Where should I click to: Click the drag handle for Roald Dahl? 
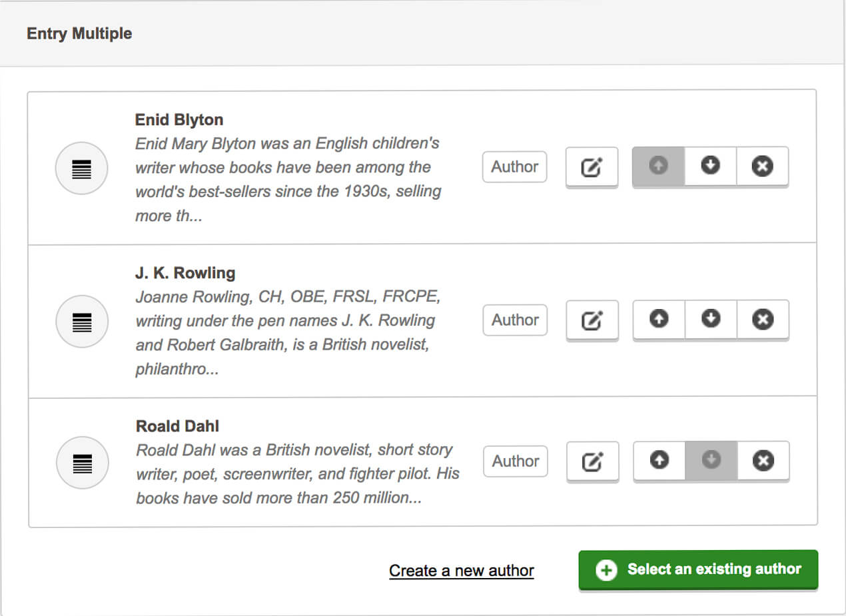tap(81, 463)
